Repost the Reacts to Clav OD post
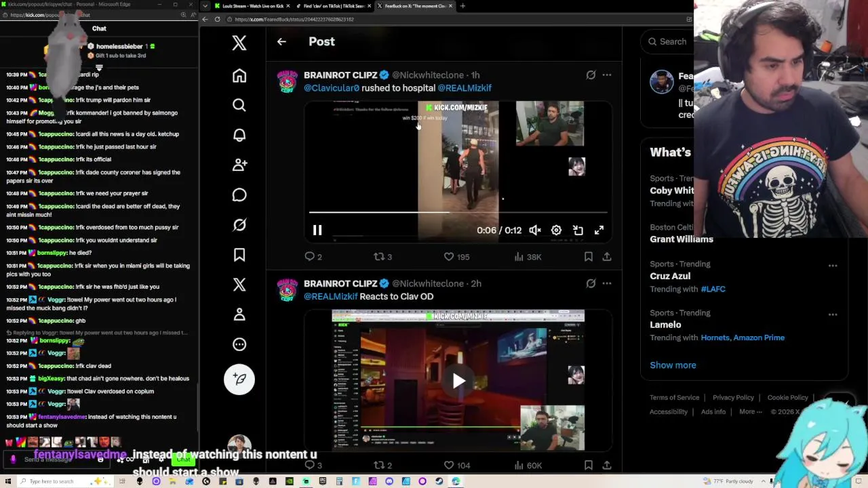 (x=383, y=466)
